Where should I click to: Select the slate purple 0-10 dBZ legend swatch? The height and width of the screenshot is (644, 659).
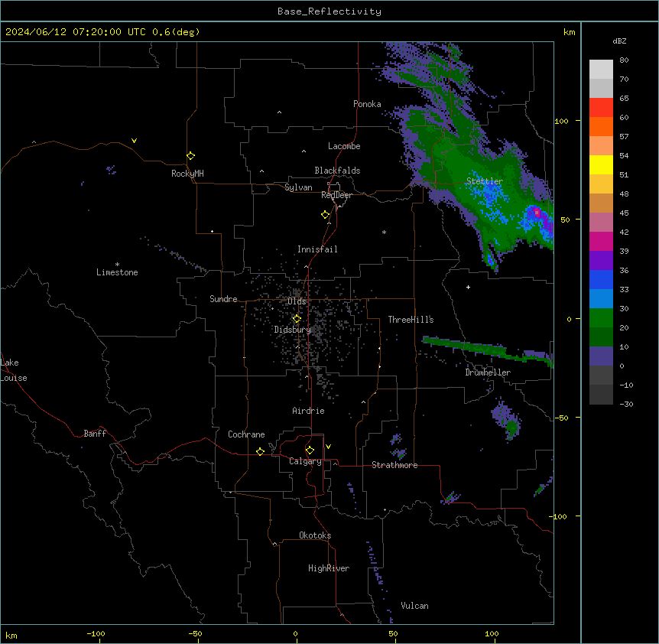(x=601, y=356)
